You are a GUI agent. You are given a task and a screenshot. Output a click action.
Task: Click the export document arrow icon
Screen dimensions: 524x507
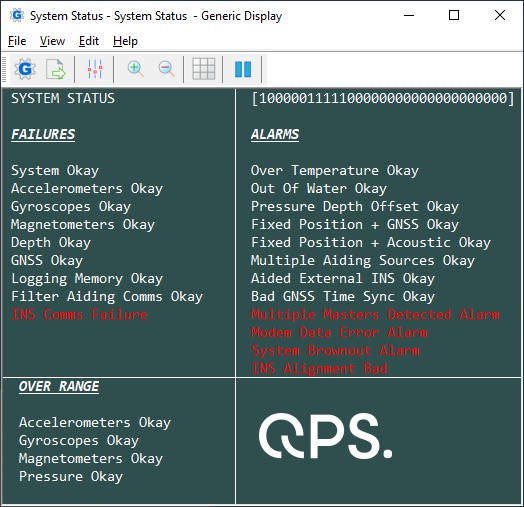pyautogui.click(x=55, y=69)
